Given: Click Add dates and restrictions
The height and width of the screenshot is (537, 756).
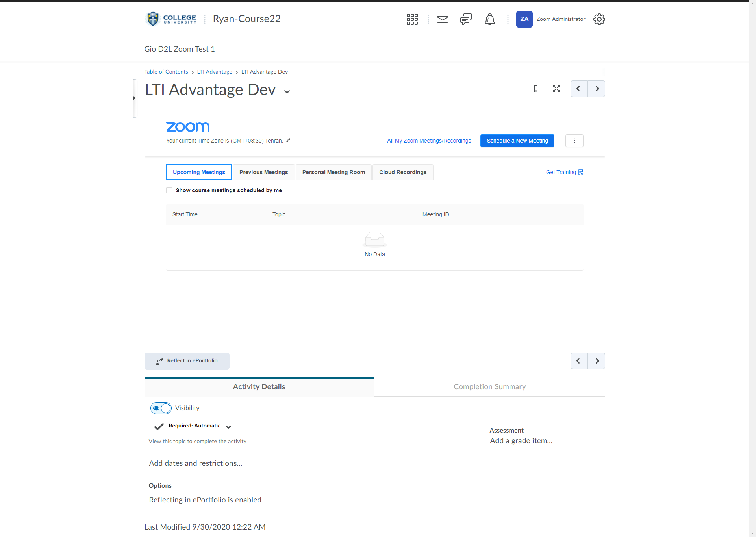Looking at the screenshot, I should pyautogui.click(x=196, y=463).
